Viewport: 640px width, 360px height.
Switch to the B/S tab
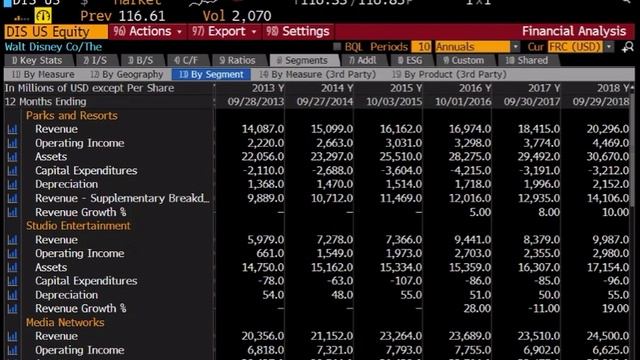(x=141, y=60)
